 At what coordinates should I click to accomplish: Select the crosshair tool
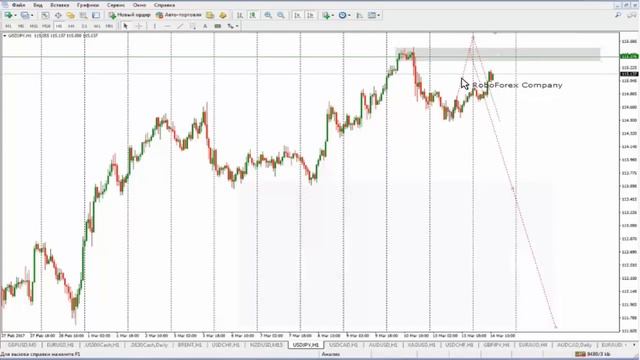[139, 26]
